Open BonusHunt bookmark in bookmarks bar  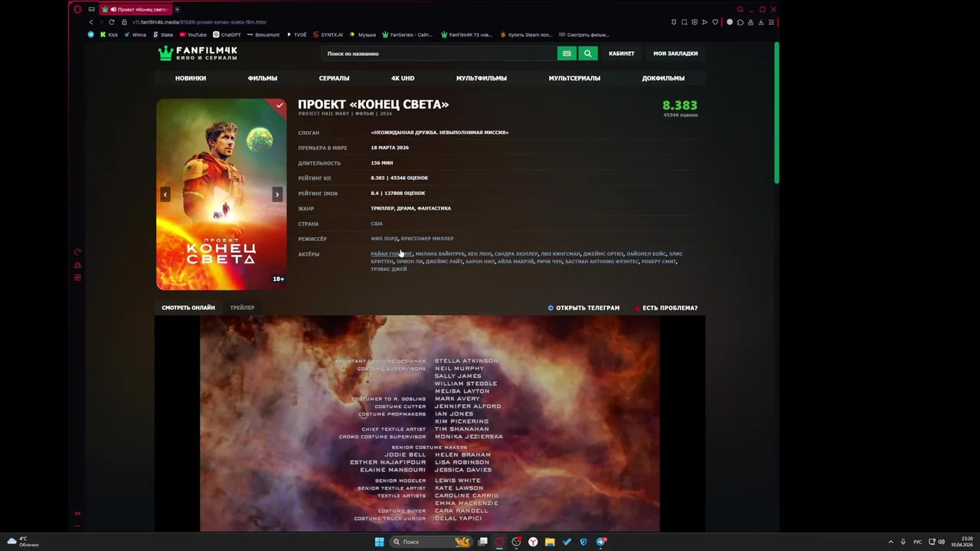click(263, 34)
